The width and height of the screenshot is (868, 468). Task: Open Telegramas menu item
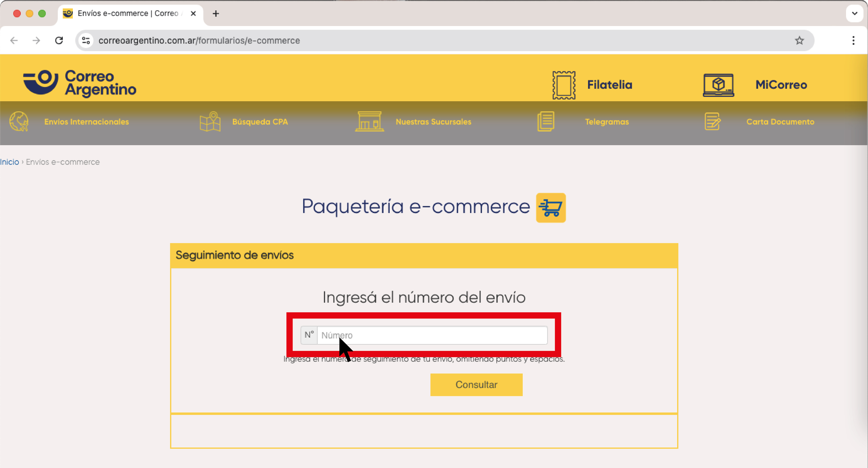pyautogui.click(x=607, y=122)
